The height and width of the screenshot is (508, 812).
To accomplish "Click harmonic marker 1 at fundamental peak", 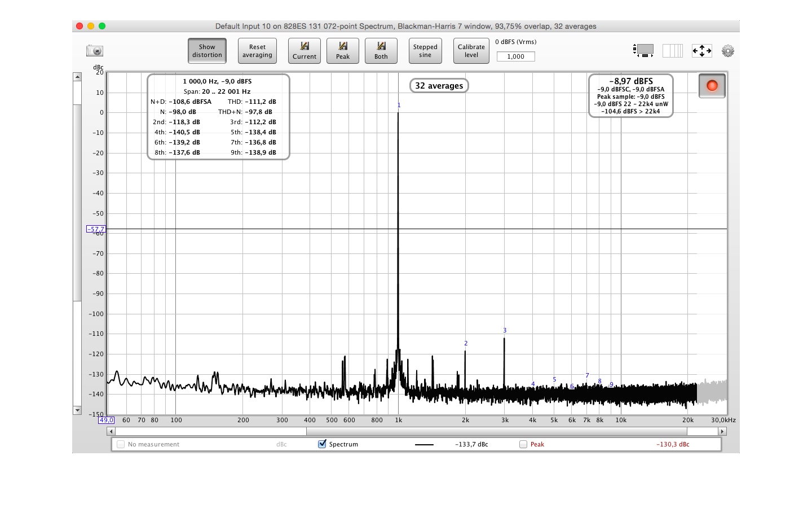I will 399,106.
